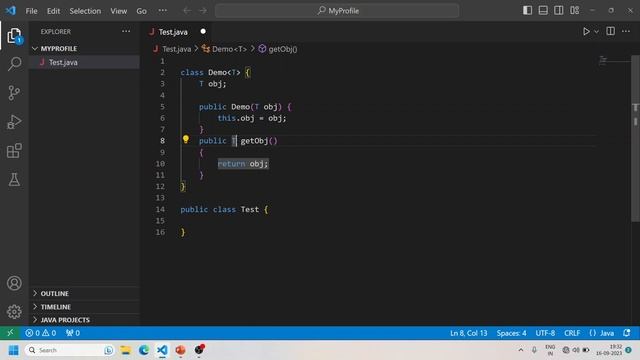Open the editor More Actions ellipsis
Image resolution: width=640 pixels, height=360 pixels.
[x=626, y=31]
